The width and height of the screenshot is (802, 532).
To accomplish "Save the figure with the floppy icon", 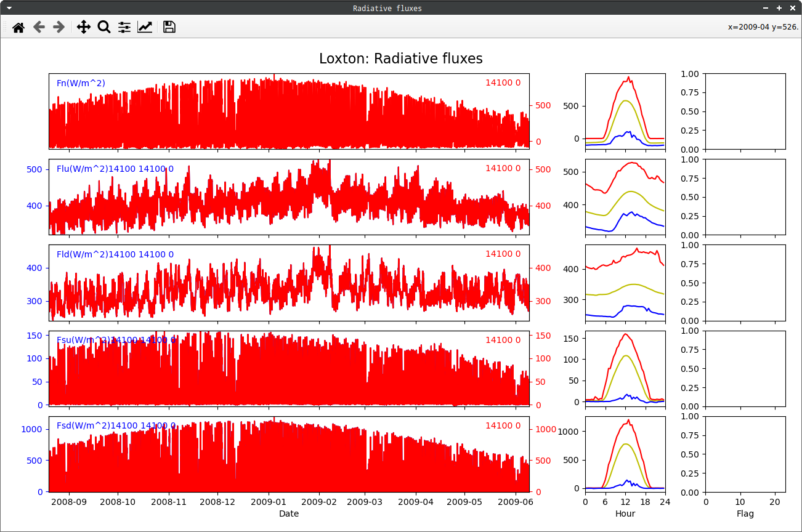I will click(x=169, y=27).
